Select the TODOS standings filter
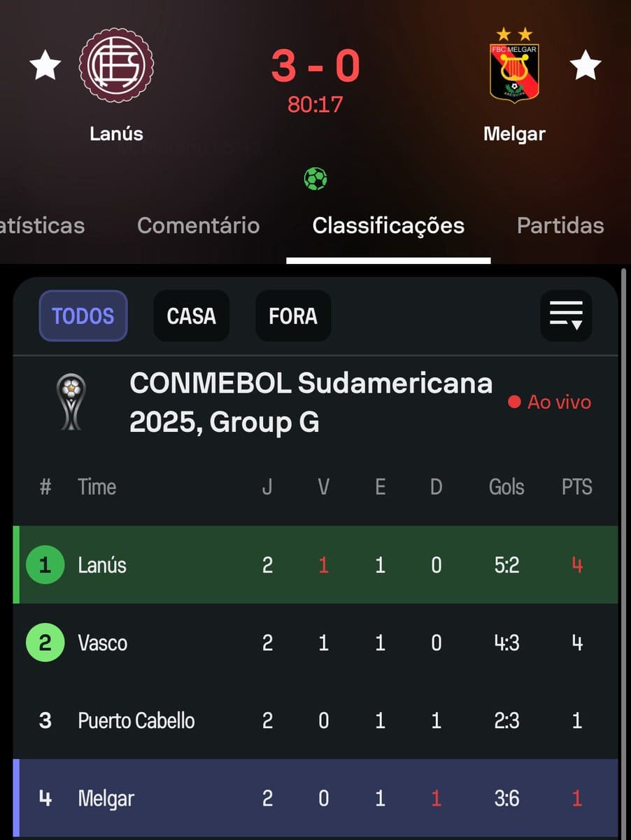 [x=83, y=316]
